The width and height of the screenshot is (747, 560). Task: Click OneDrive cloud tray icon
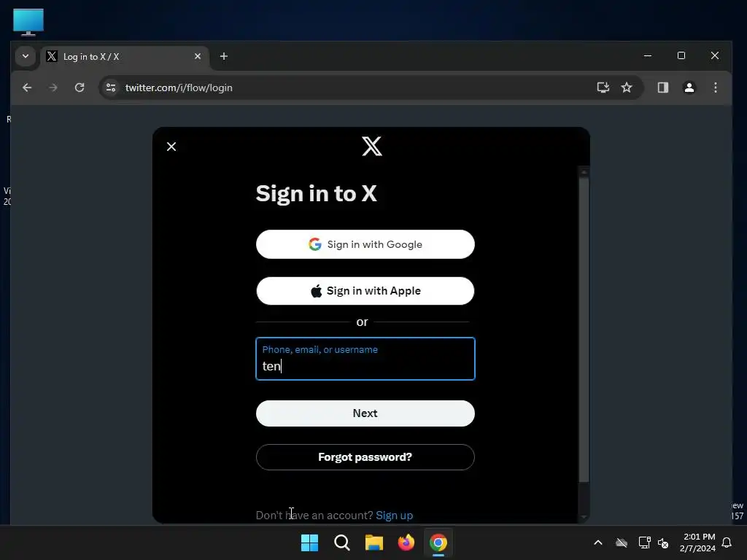[x=622, y=542]
